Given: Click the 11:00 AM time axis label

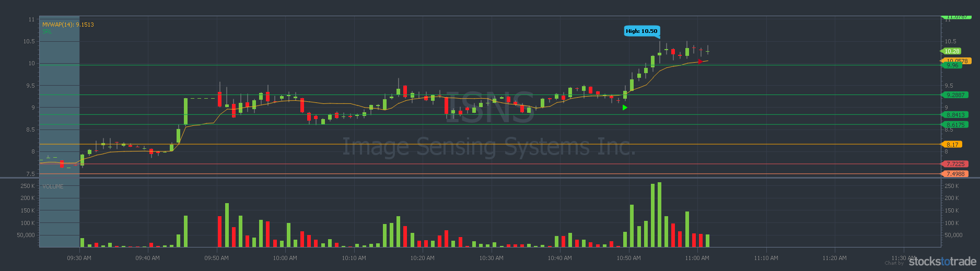Looking at the screenshot, I should click(697, 258).
